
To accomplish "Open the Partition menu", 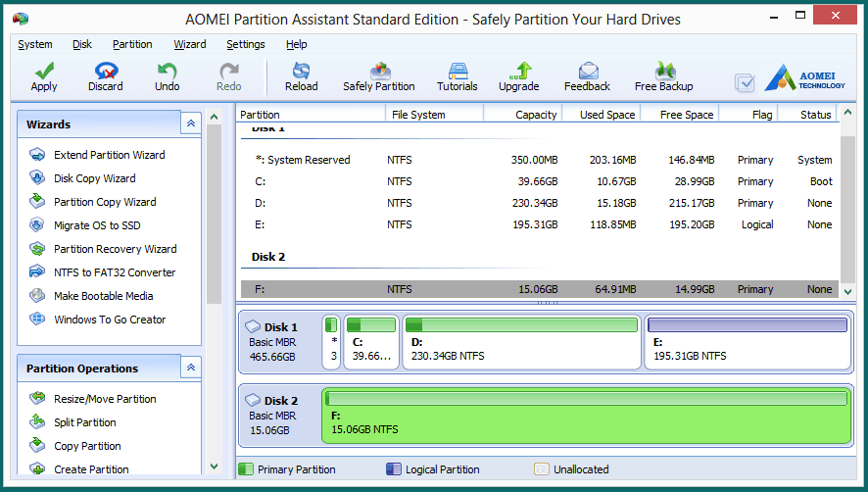I will pyautogui.click(x=132, y=44).
